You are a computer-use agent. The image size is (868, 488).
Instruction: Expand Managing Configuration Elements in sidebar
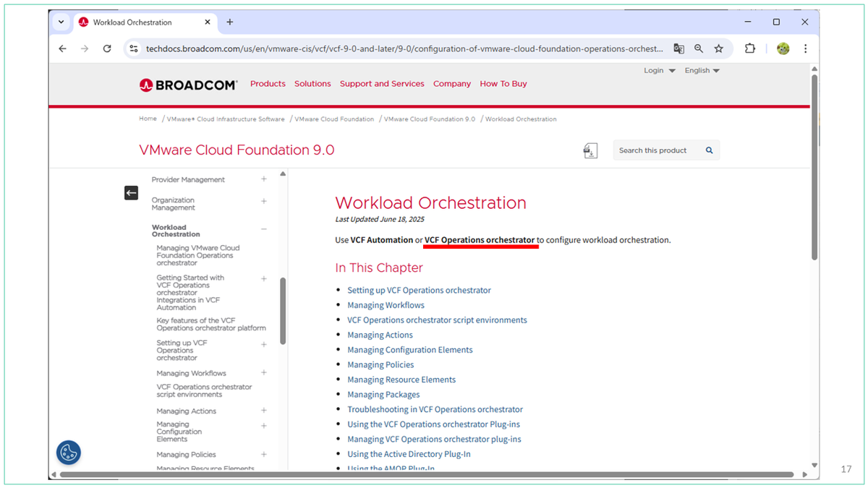264,426
